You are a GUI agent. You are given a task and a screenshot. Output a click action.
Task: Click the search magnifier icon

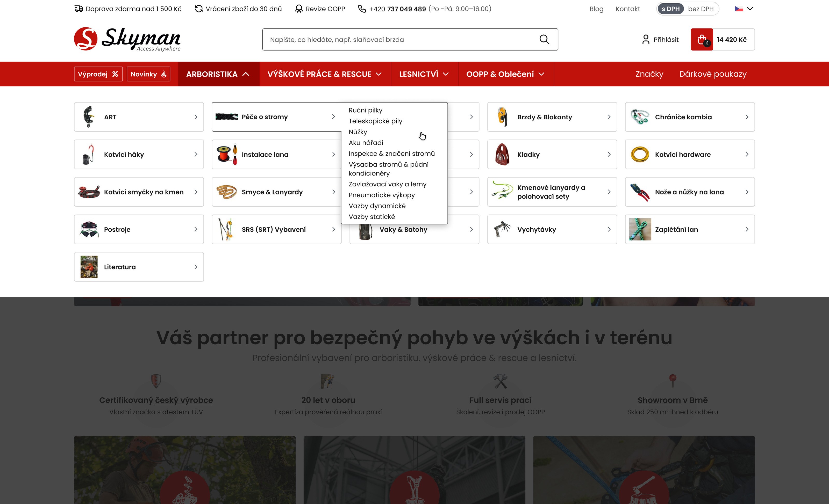point(544,39)
